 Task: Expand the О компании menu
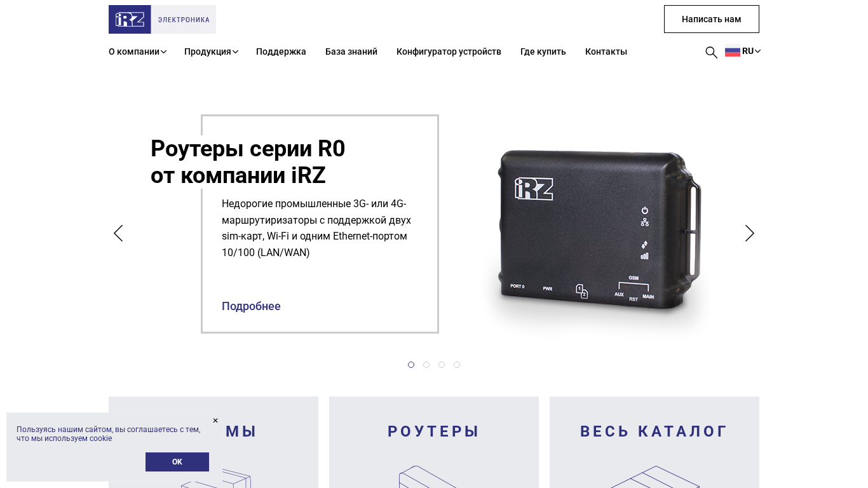137,51
